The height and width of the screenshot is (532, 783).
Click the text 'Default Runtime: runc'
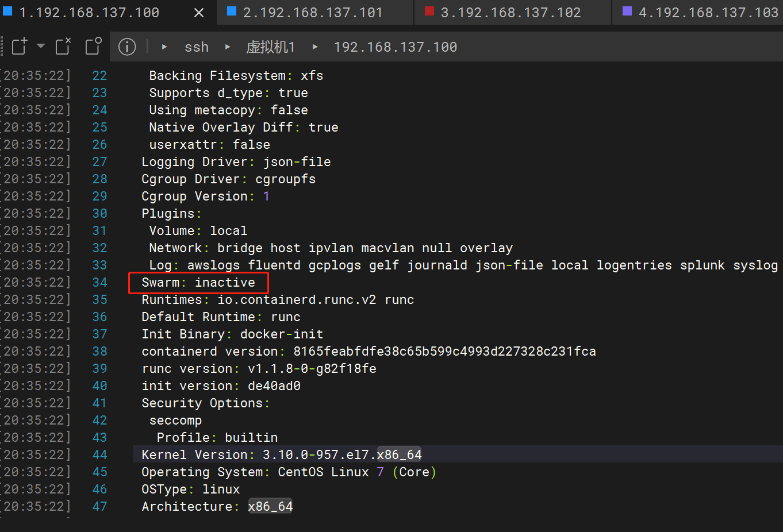(221, 317)
